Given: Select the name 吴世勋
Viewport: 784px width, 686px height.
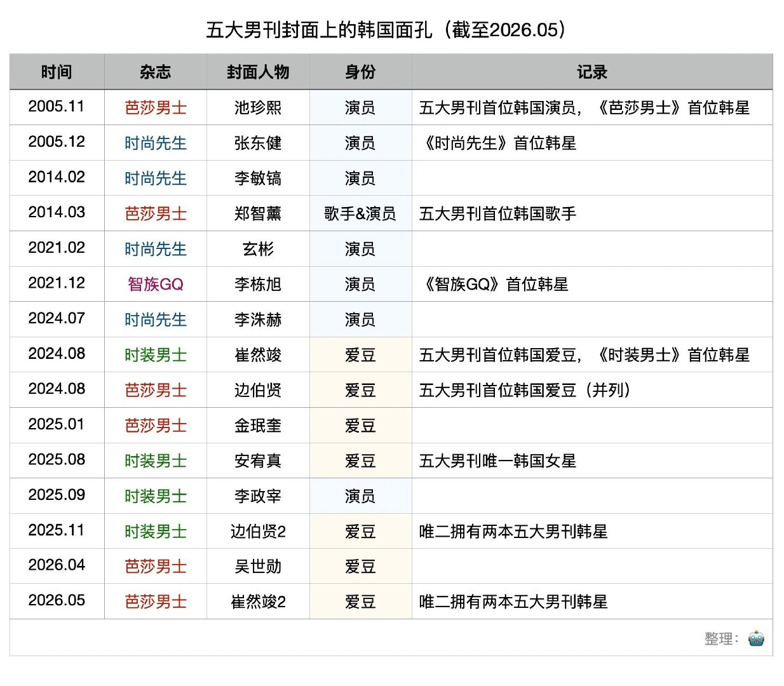Looking at the screenshot, I should tap(258, 566).
